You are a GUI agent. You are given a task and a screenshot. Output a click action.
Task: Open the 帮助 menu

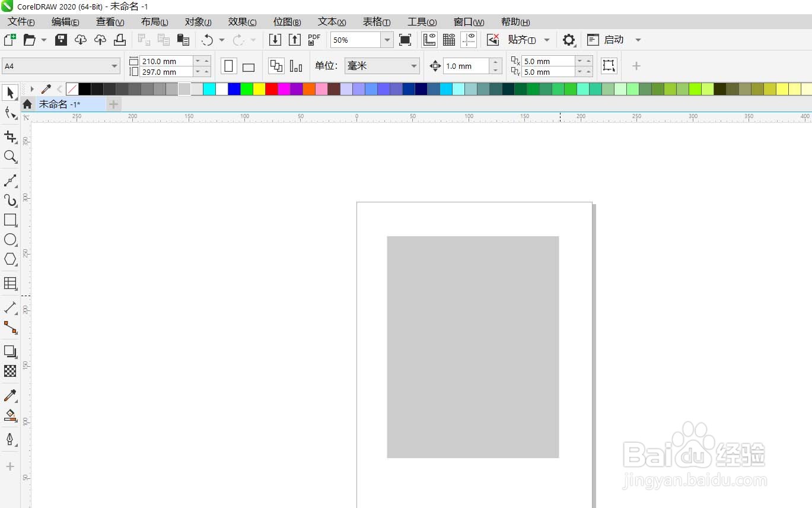click(x=515, y=22)
